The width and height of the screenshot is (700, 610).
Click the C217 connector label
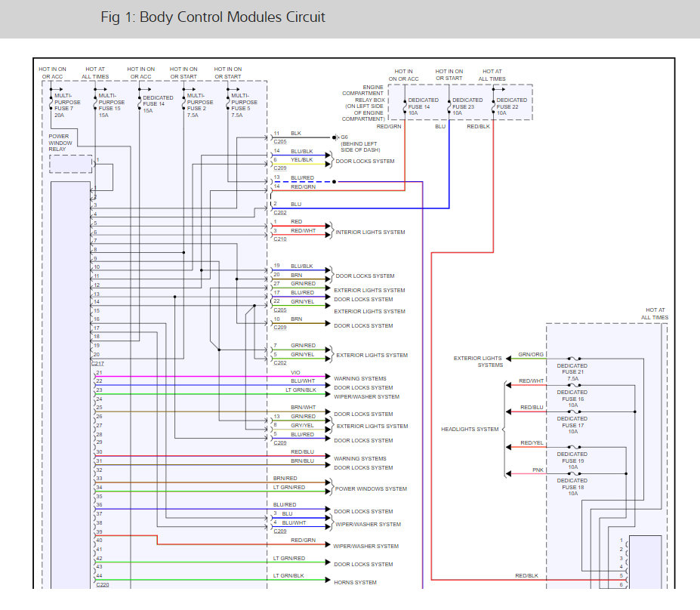coord(97,364)
